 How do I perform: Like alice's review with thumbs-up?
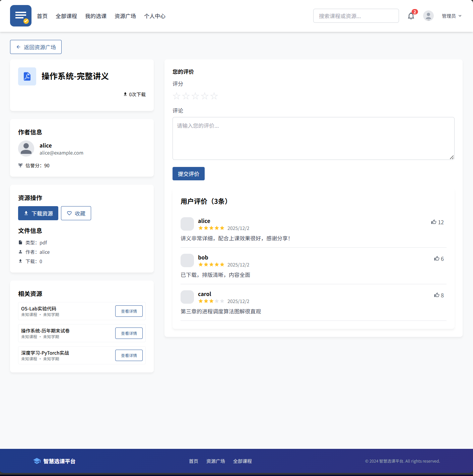point(434,222)
